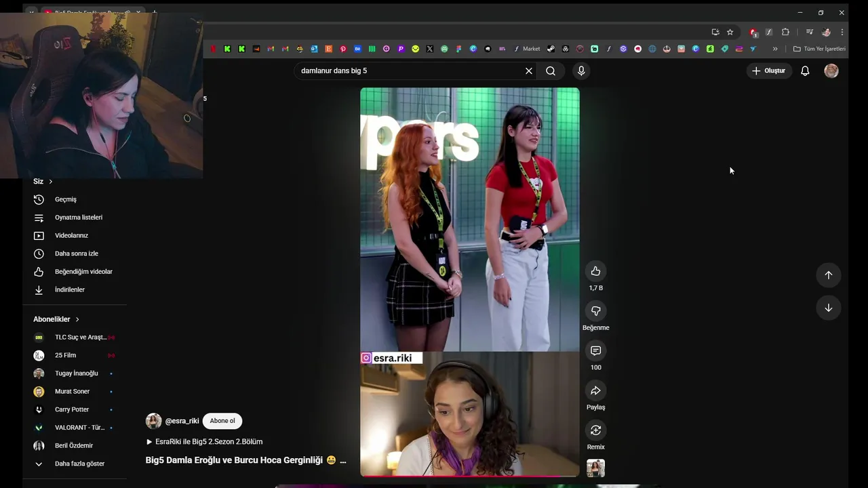Expand the Short title description ellipsis
868x488 pixels.
(342, 460)
